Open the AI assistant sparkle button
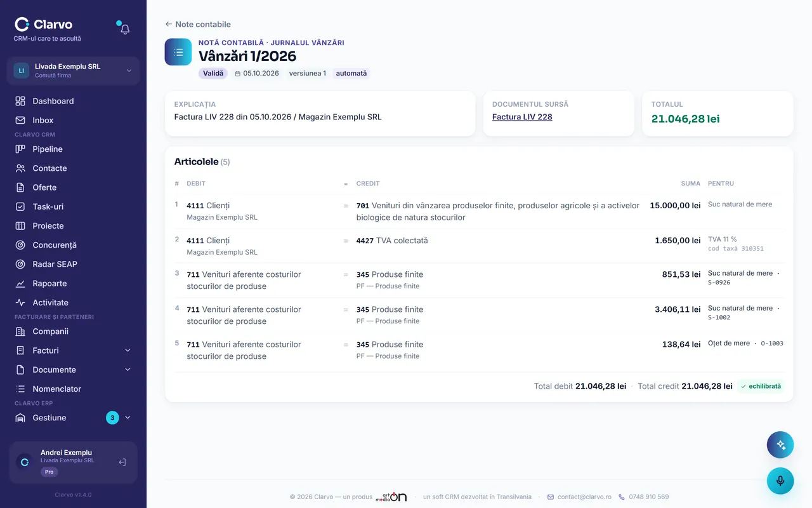The width and height of the screenshot is (812, 508). click(780, 445)
